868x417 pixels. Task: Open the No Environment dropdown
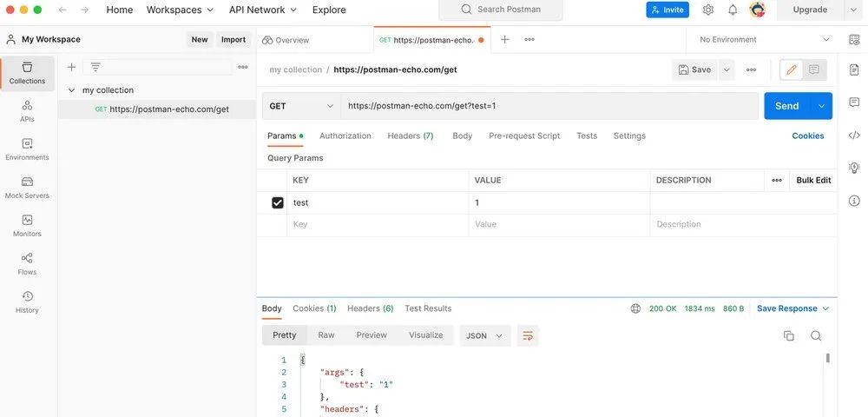pos(764,39)
